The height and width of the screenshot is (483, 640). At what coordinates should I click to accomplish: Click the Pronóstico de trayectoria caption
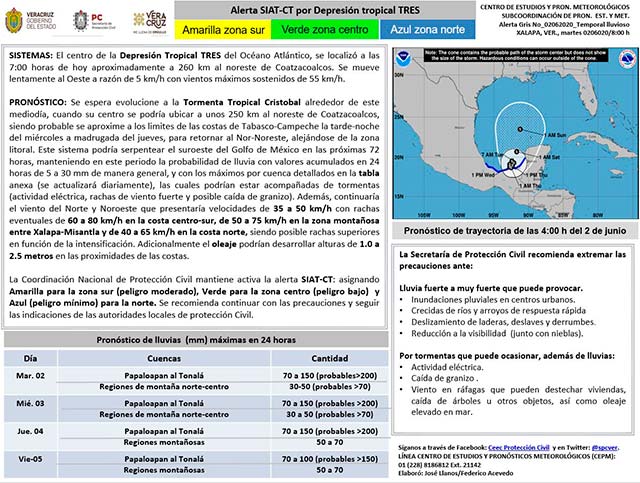pyautogui.click(x=514, y=232)
